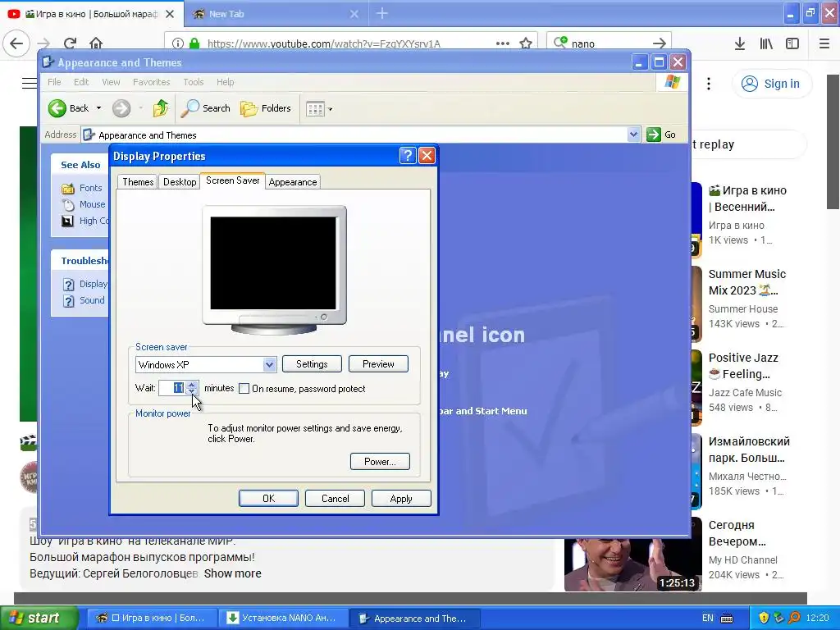Click the Preview button
The image size is (840, 630).
pos(378,364)
